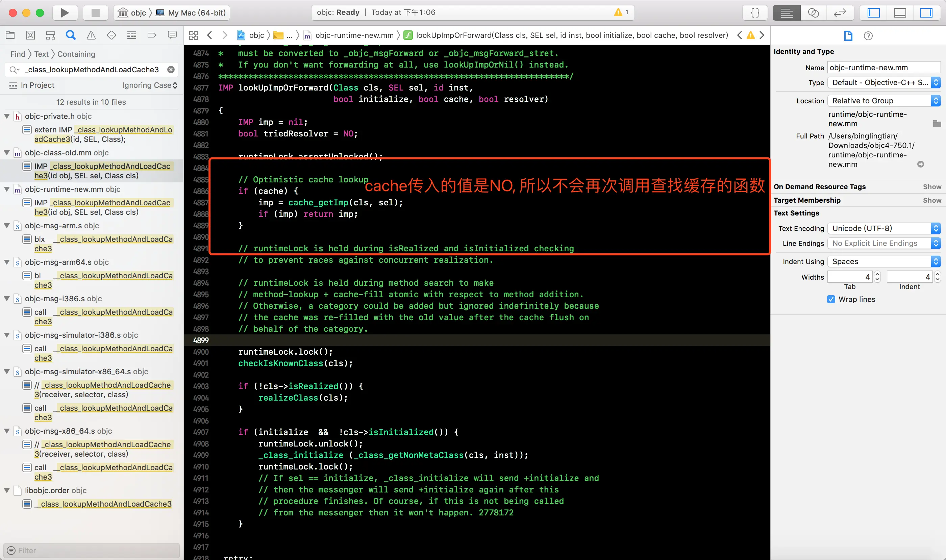Open the Find navigator magnifier icon
946x560 pixels.
[71, 35]
